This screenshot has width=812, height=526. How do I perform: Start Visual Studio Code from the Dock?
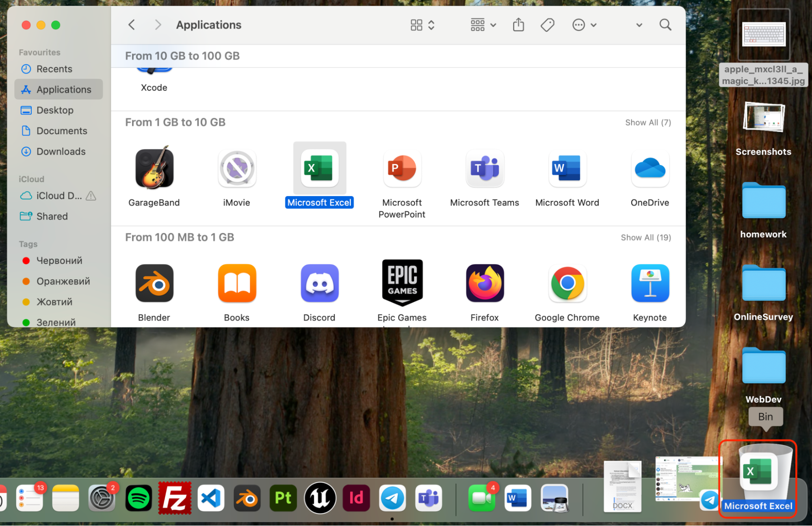pos(211,498)
